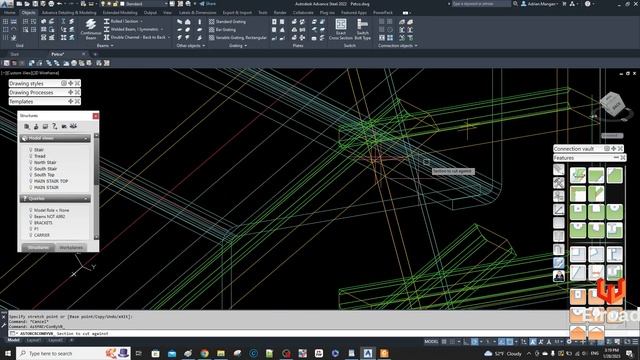Open the Render ribbon tab
This screenshot has width=640, height=360.
pyautogui.click(x=280, y=13)
